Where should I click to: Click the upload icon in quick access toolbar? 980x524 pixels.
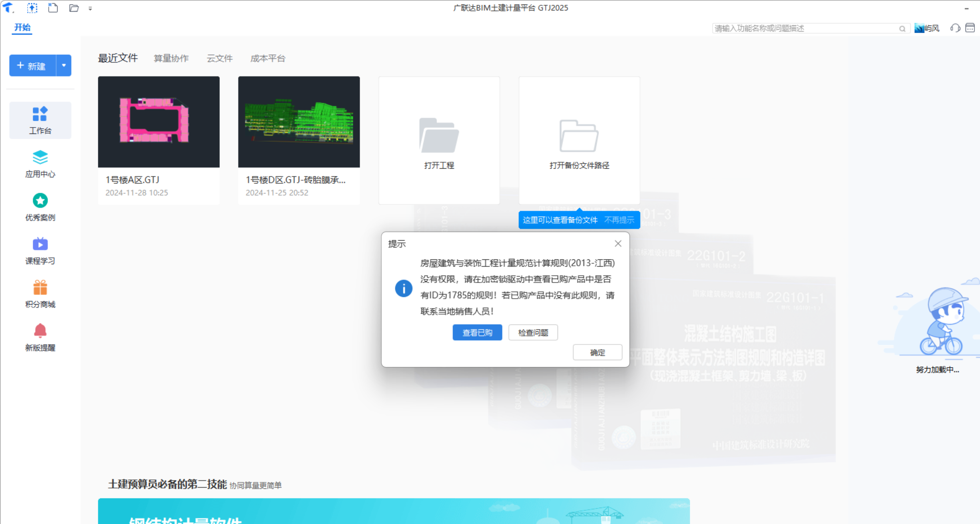coord(32,8)
